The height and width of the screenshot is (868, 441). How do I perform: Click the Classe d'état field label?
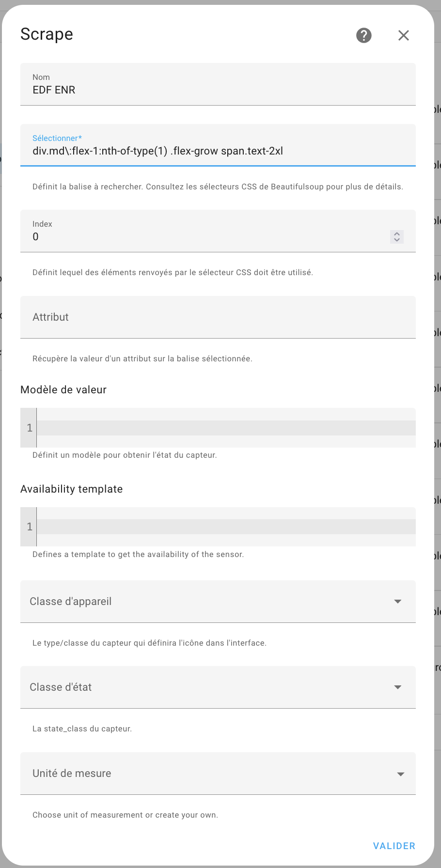pyautogui.click(x=61, y=687)
